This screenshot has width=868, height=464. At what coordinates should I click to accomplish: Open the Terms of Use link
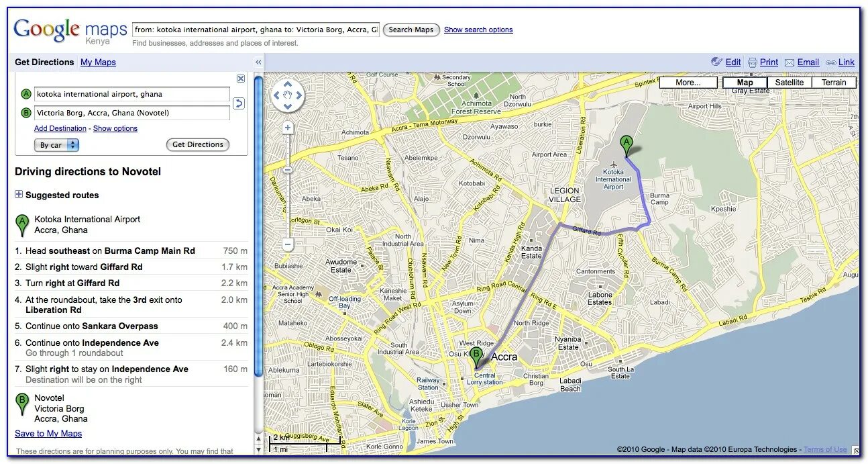(x=825, y=449)
